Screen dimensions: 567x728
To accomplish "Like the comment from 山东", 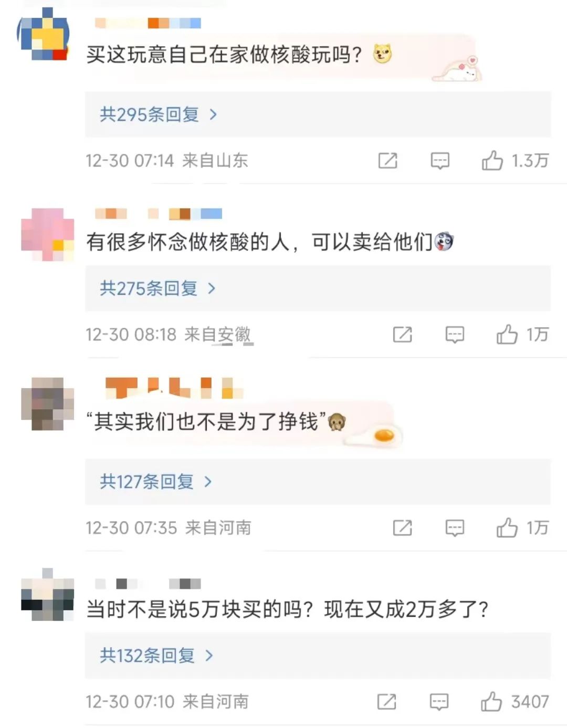I will [492, 161].
